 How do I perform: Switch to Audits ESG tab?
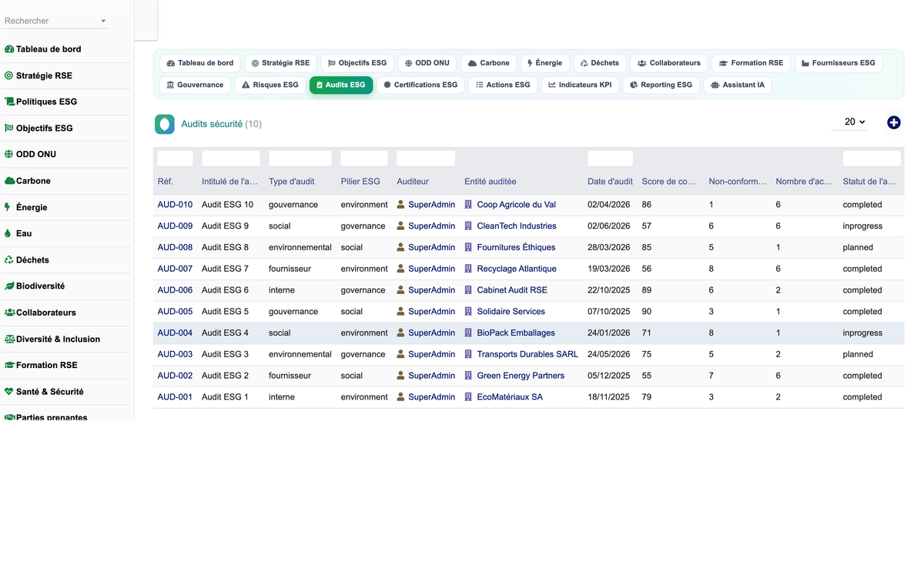coord(341,85)
